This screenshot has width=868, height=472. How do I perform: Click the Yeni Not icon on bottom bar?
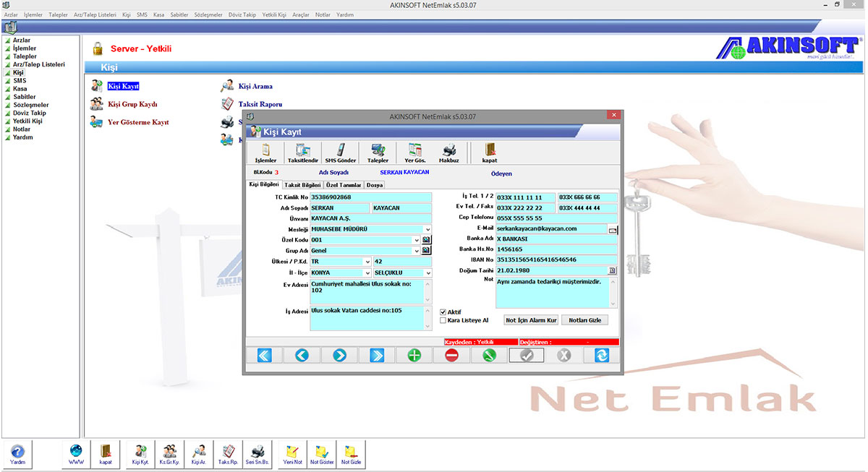coord(292,453)
